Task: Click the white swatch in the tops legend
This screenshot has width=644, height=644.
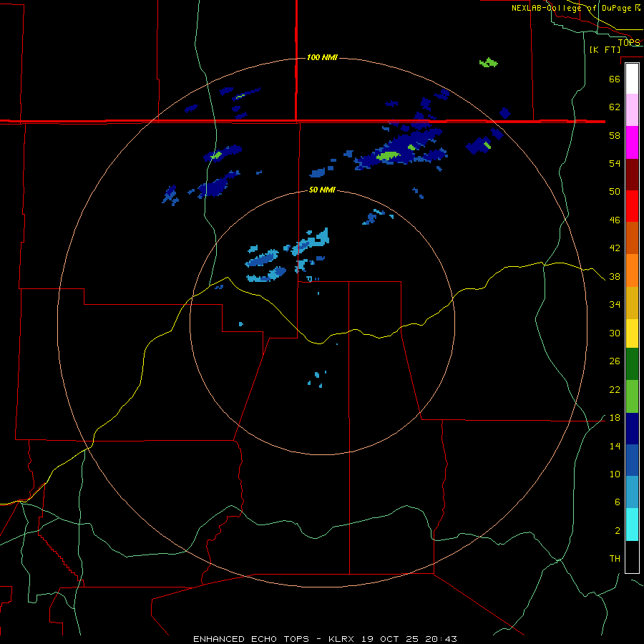Action: [632, 79]
